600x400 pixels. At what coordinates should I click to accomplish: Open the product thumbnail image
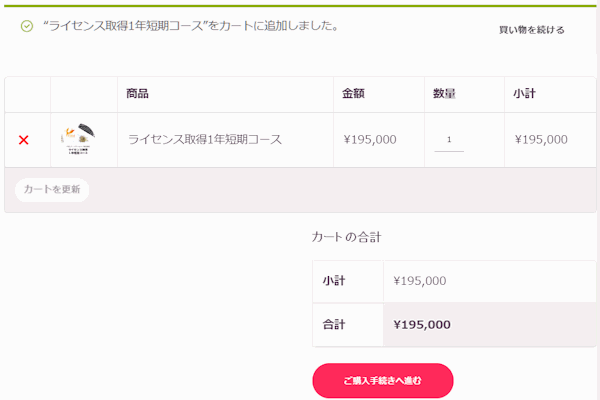click(78, 139)
